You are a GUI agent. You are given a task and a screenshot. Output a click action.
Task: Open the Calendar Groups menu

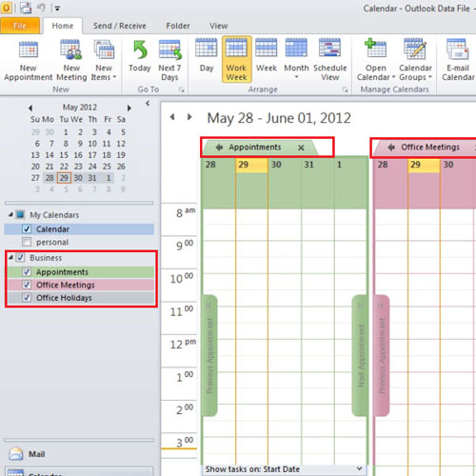pos(415,60)
